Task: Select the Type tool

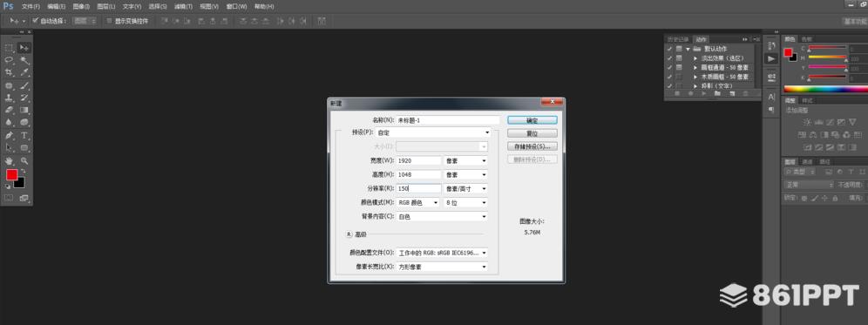Action: pyautogui.click(x=24, y=136)
